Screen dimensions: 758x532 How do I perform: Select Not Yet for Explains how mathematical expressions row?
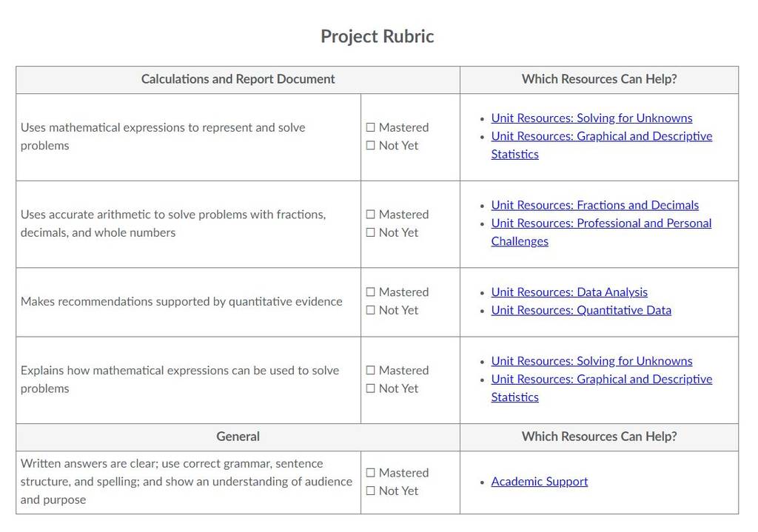[x=370, y=388]
